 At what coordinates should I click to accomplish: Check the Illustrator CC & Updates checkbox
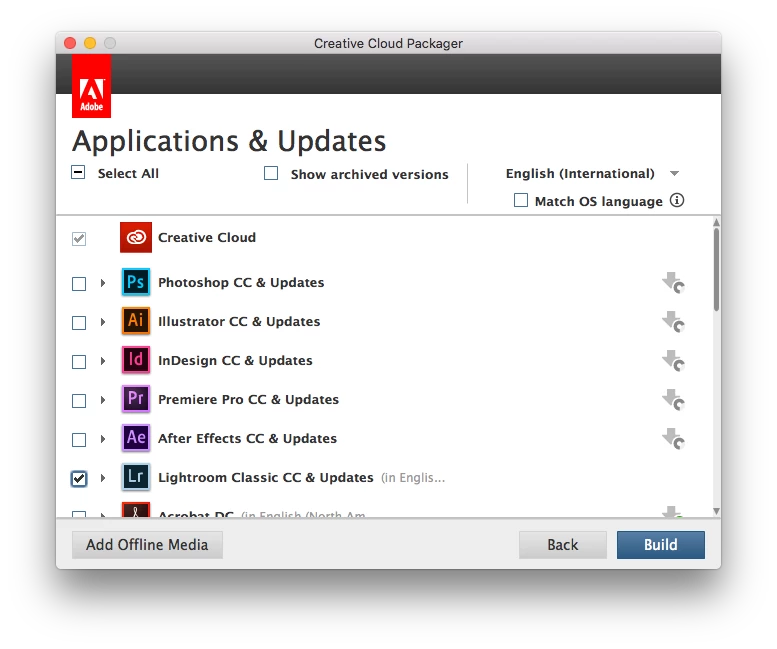[79, 323]
